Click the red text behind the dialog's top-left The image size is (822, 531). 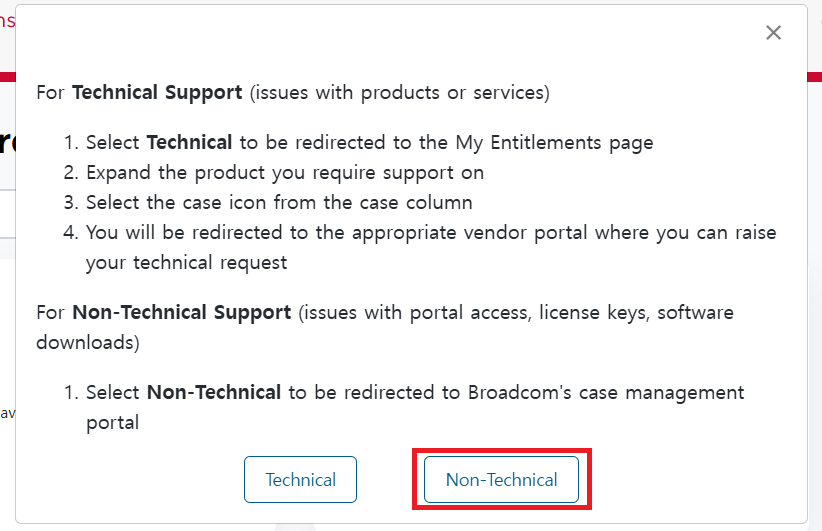pos(6,19)
